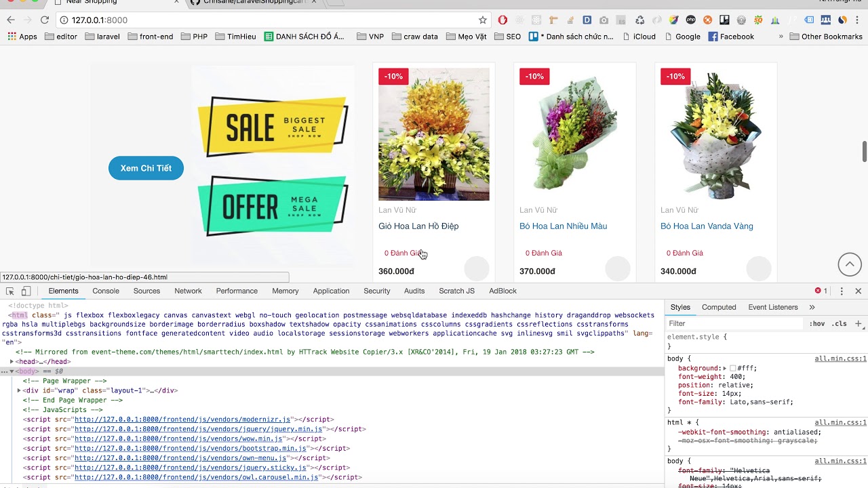Expand the head element node
Screen dimensions: 868x488
12,362
